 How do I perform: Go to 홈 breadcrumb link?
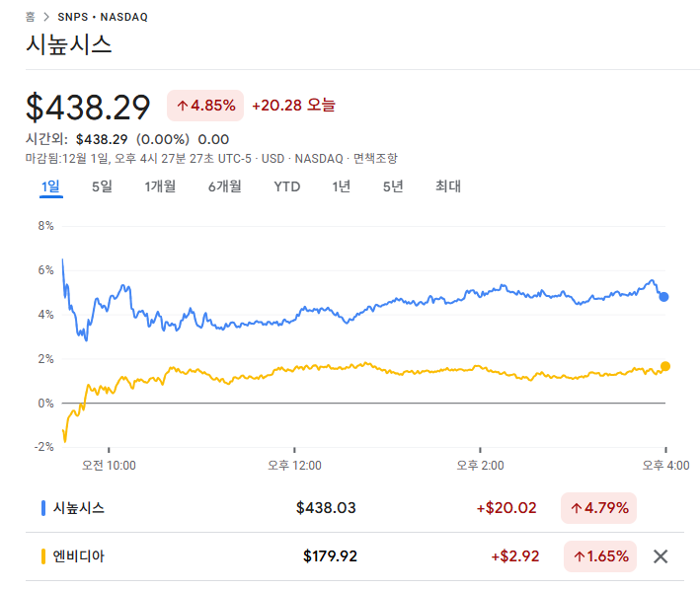[31, 17]
